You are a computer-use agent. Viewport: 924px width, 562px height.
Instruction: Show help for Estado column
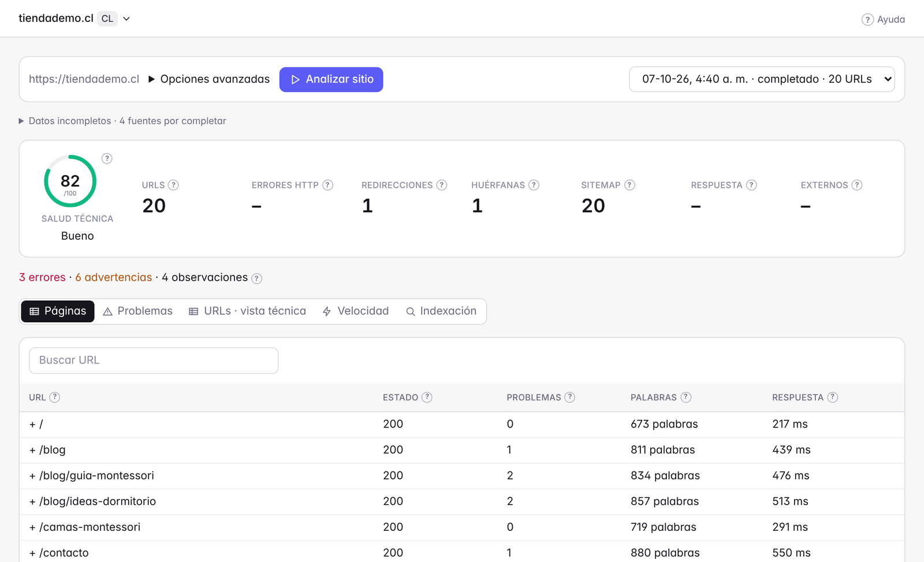tap(427, 397)
